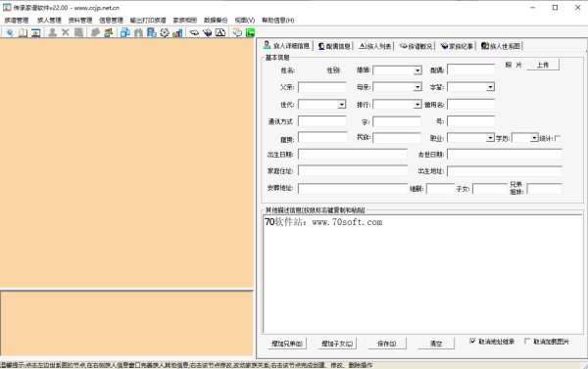Image resolution: width=588 pixels, height=369 pixels.
Task: Click the gray grid toolbar icon
Action: (78, 33)
